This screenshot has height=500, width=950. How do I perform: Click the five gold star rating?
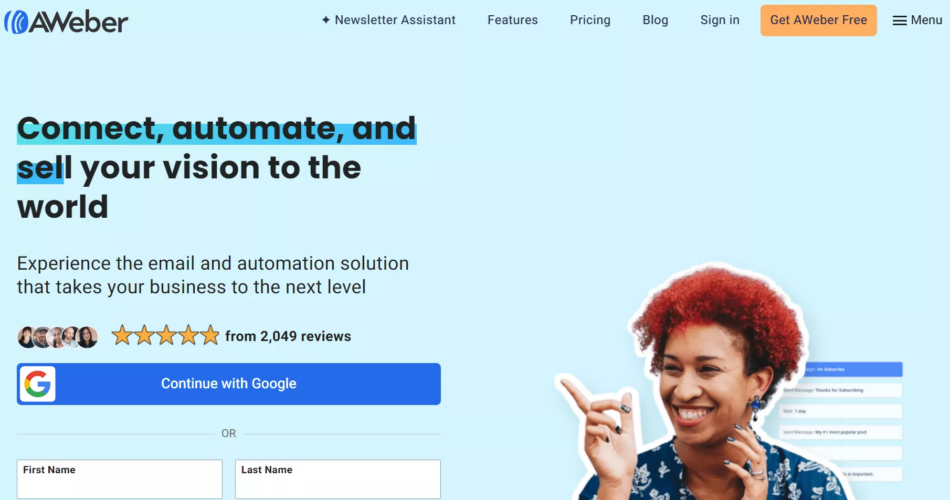(165, 335)
